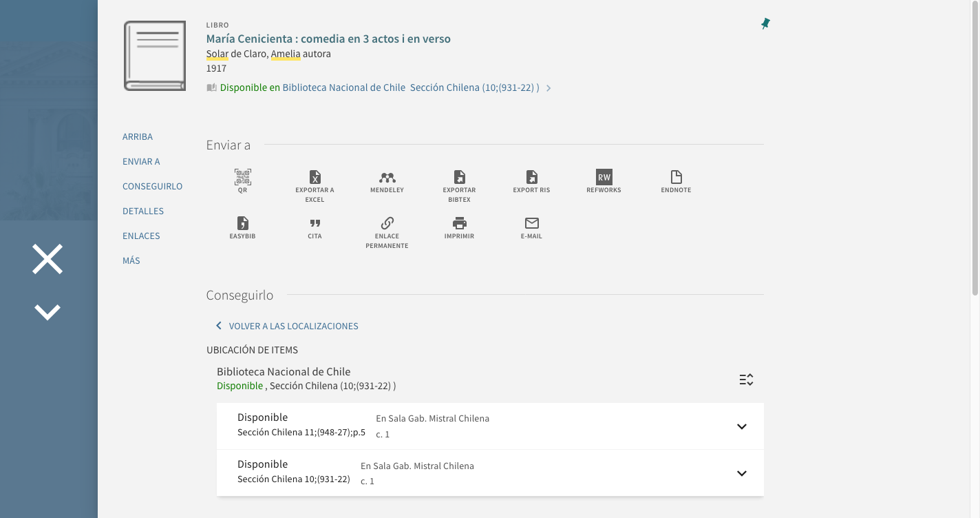Send record to Mendeley
This screenshot has height=518, width=980.
click(387, 178)
